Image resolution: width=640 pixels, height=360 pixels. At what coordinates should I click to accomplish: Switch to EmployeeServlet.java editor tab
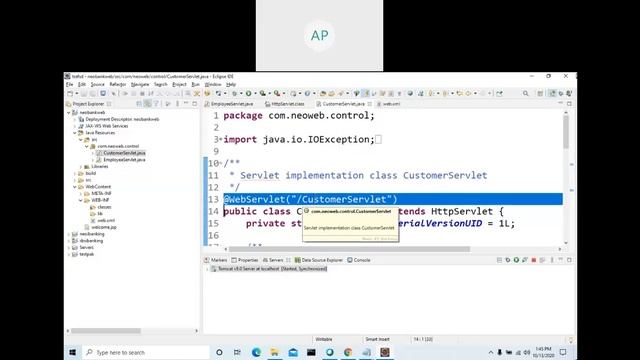pos(229,104)
